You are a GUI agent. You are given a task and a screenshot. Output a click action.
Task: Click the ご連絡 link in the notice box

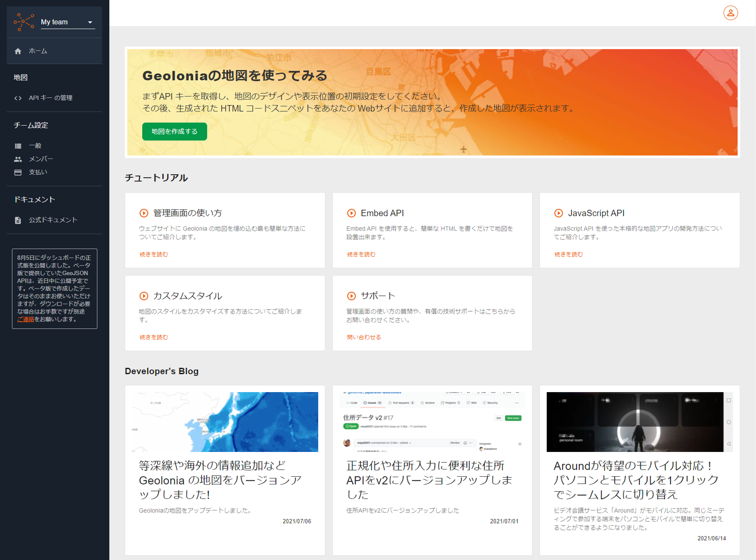point(25,318)
